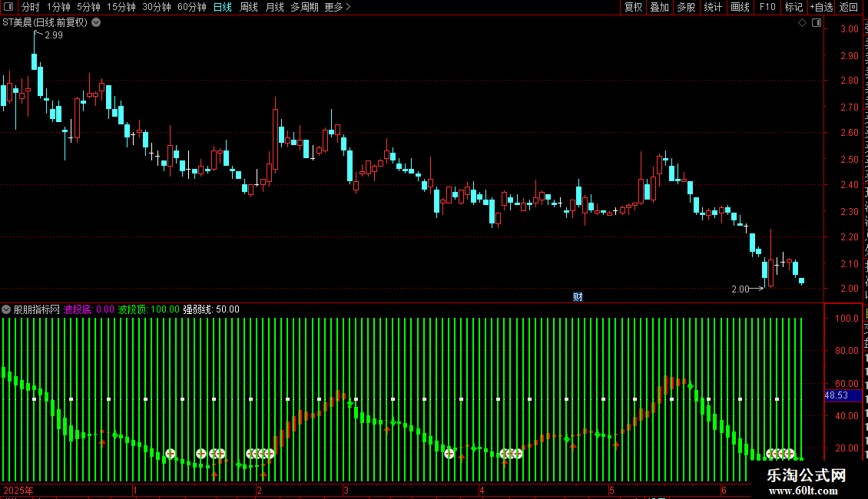
Task: Switch to 分时 intraday view
Action: pos(31,7)
